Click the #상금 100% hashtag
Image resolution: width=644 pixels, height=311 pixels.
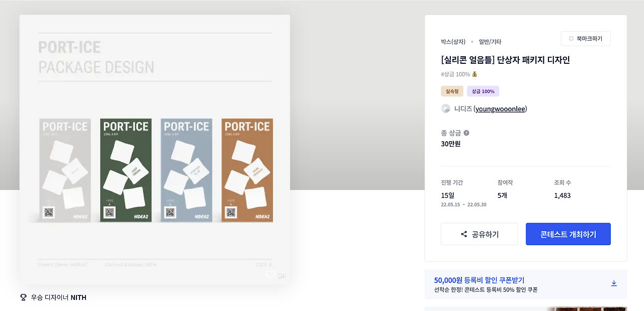click(455, 73)
